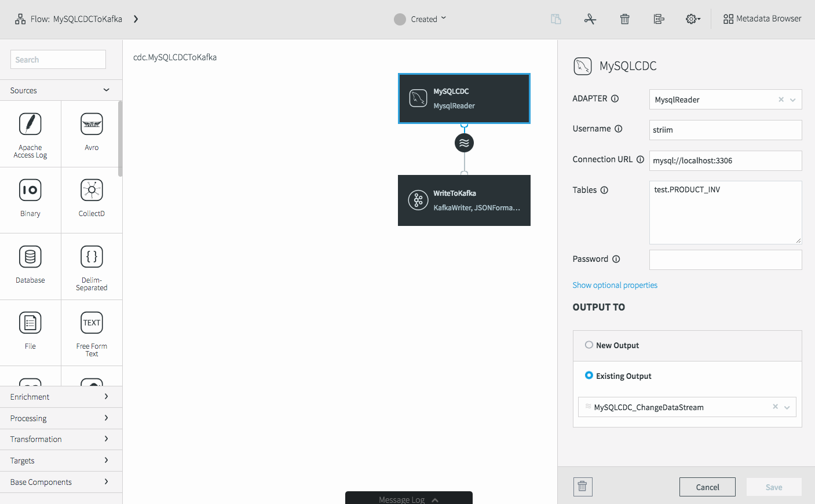This screenshot has width=815, height=504.
Task: Click the Connection URL input field
Action: [x=725, y=160]
